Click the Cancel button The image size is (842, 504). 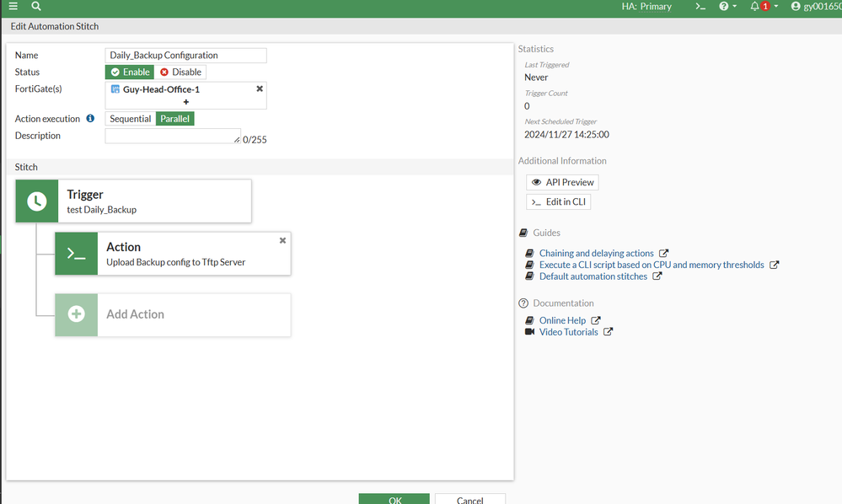pos(469,499)
